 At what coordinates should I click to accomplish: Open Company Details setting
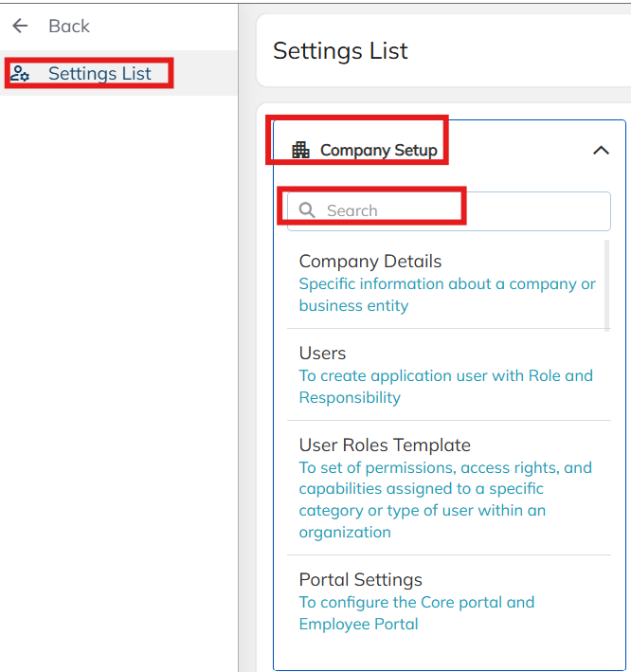370,261
